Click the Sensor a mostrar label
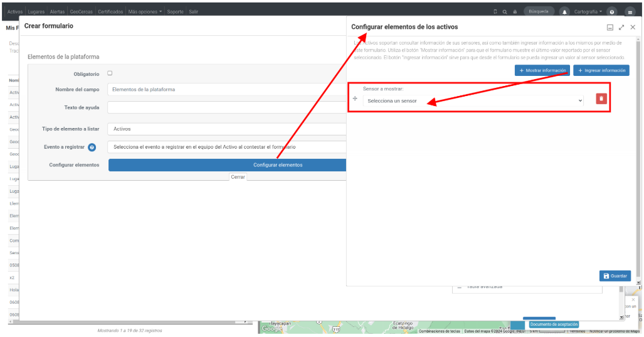 [x=383, y=88]
